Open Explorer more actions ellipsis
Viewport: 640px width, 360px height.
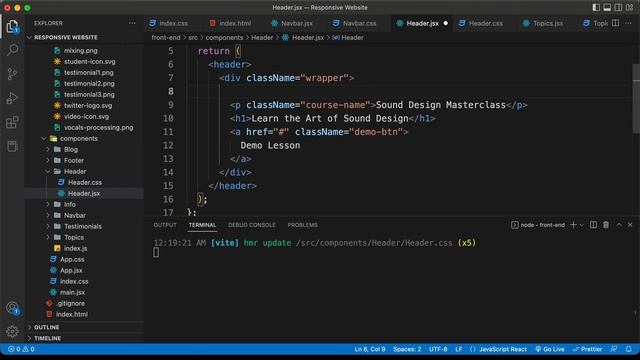[132, 23]
